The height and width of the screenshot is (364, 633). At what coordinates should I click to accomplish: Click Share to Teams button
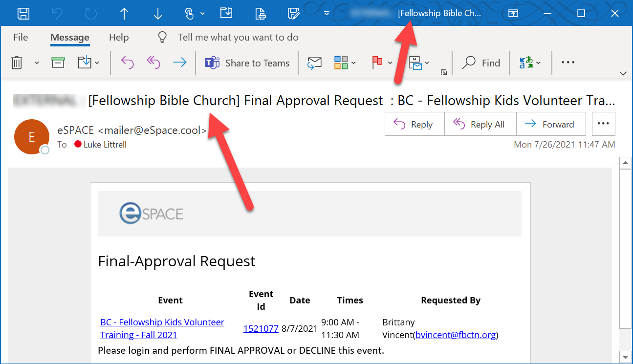247,63
